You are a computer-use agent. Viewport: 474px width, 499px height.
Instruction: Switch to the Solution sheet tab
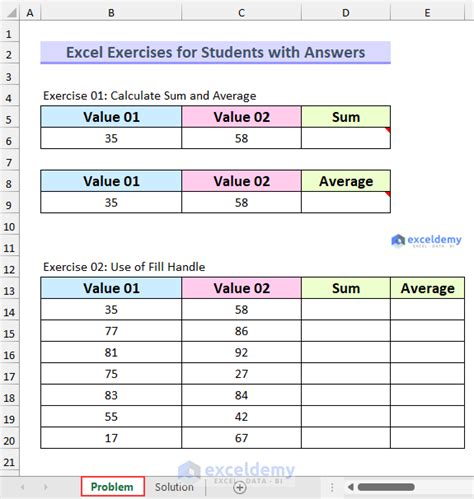tap(174, 487)
